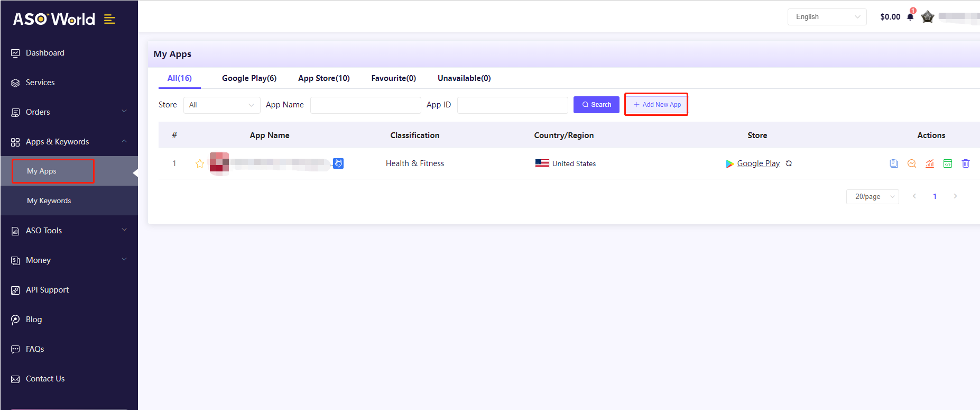980x410 pixels.
Task: Click the Classification column header
Action: click(415, 135)
